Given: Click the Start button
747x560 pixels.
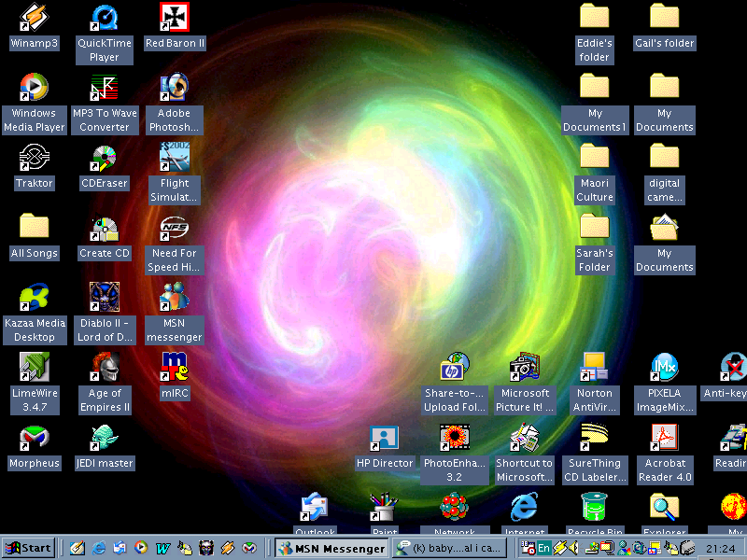Looking at the screenshot, I should (x=28, y=548).
